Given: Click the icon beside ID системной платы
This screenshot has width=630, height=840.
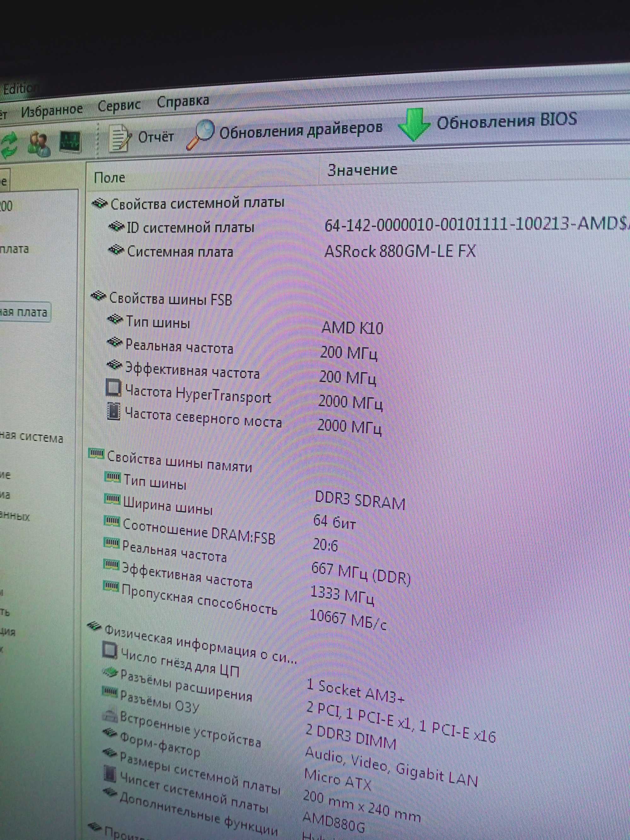Looking at the screenshot, I should [116, 227].
